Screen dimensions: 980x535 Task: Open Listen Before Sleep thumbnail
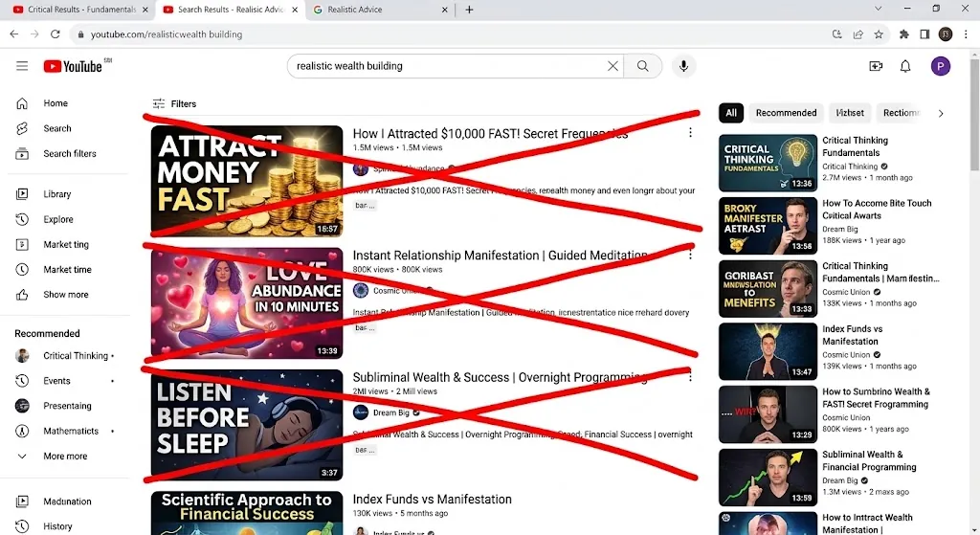tap(247, 424)
